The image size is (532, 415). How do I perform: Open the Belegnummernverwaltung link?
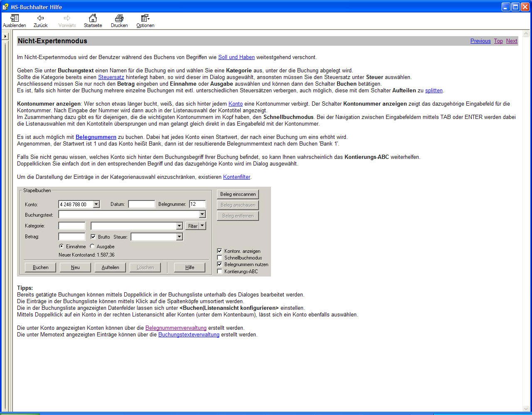176,328
